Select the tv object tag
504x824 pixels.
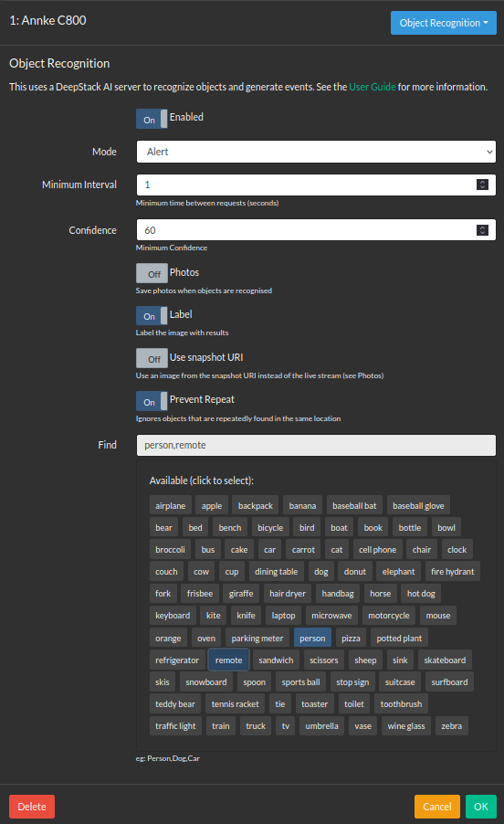tap(286, 726)
